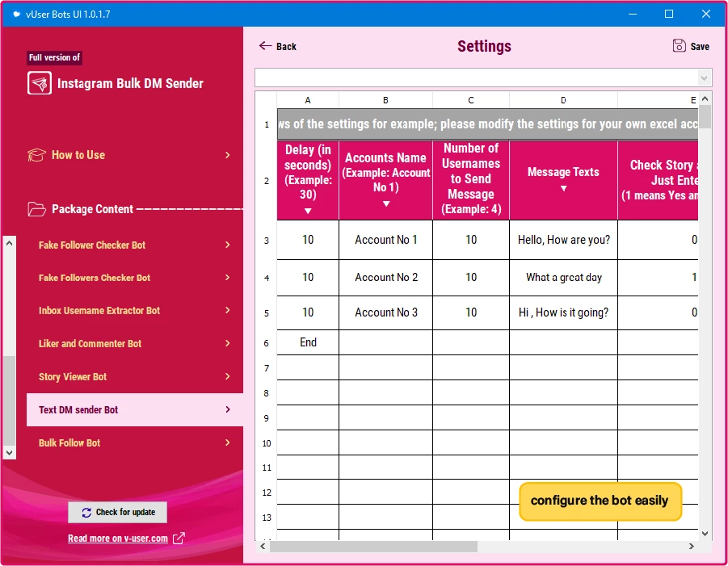This screenshot has width=728, height=566.
Task: Click the Back button label
Action: (x=286, y=46)
